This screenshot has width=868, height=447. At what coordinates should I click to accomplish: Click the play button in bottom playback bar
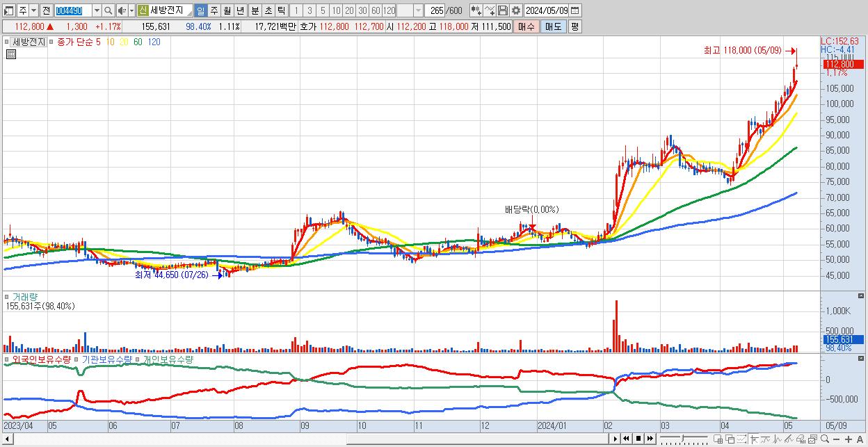[616, 439]
